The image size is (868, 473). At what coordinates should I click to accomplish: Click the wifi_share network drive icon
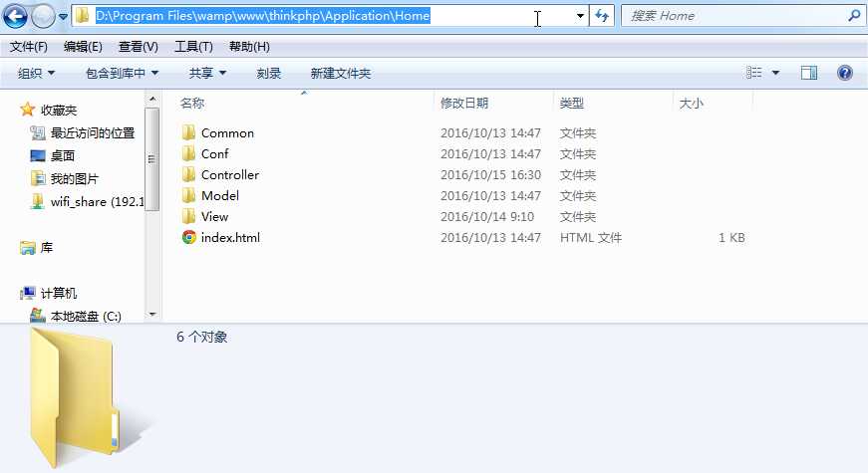(x=37, y=201)
